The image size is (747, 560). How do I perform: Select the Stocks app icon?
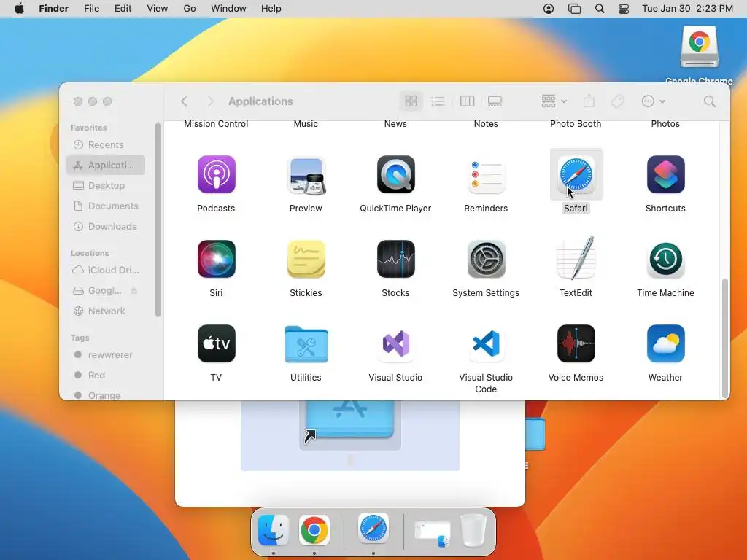[396, 259]
